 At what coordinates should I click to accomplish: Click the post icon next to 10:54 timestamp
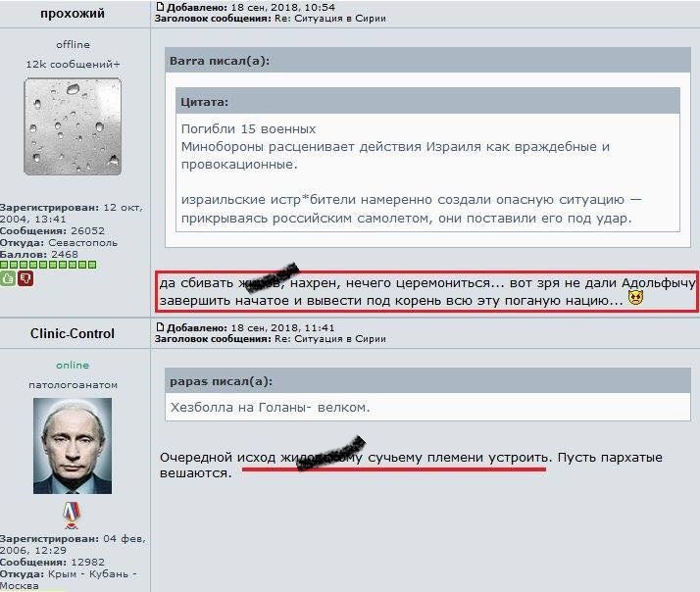tap(160, 6)
